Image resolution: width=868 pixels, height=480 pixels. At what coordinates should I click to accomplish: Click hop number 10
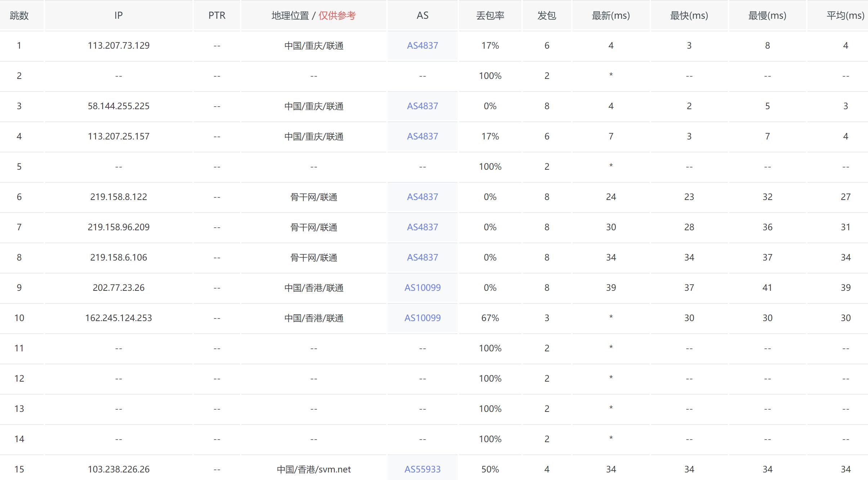tap(19, 318)
